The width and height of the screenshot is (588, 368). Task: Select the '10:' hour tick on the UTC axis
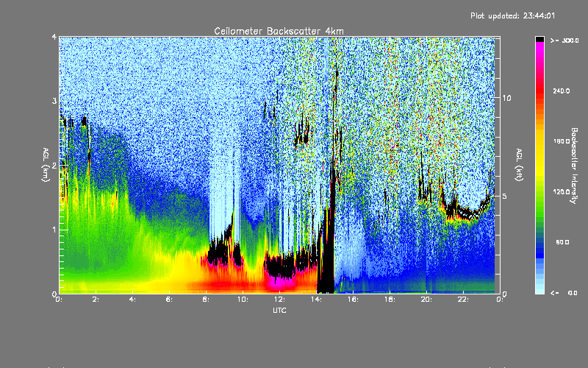pyautogui.click(x=243, y=300)
